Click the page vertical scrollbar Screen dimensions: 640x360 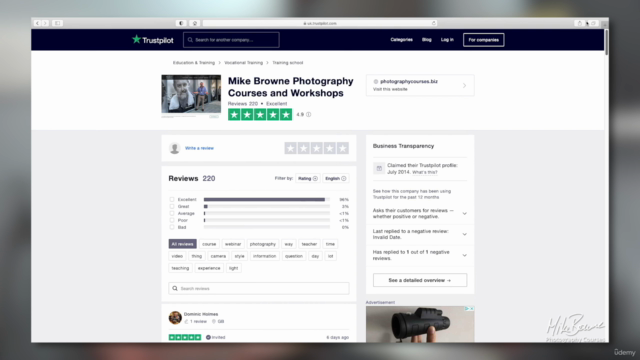pos(606,41)
